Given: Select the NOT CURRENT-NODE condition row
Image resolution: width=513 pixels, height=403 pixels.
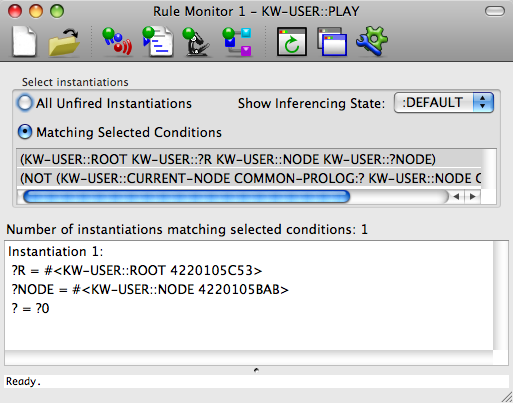Looking at the screenshot, I should click(249, 178).
